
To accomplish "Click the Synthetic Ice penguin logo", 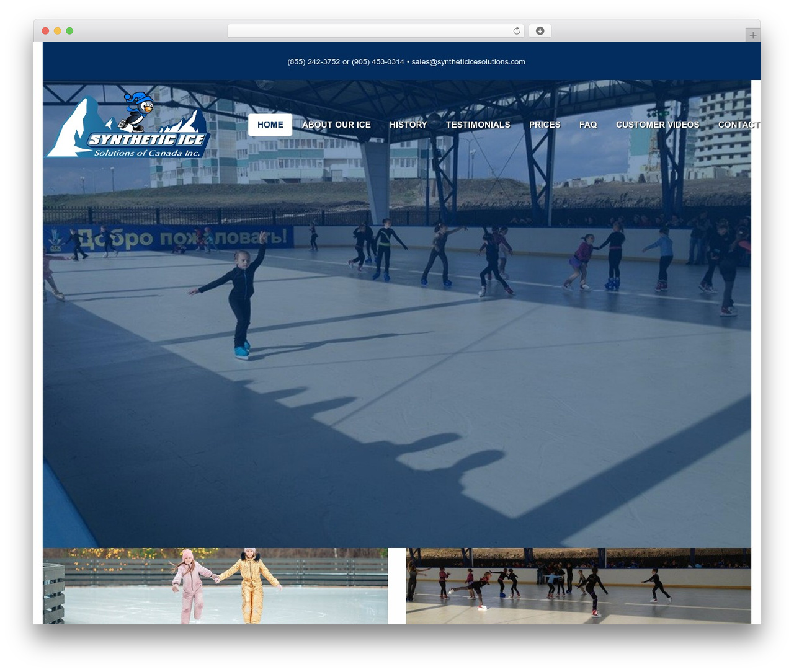I will (128, 125).
